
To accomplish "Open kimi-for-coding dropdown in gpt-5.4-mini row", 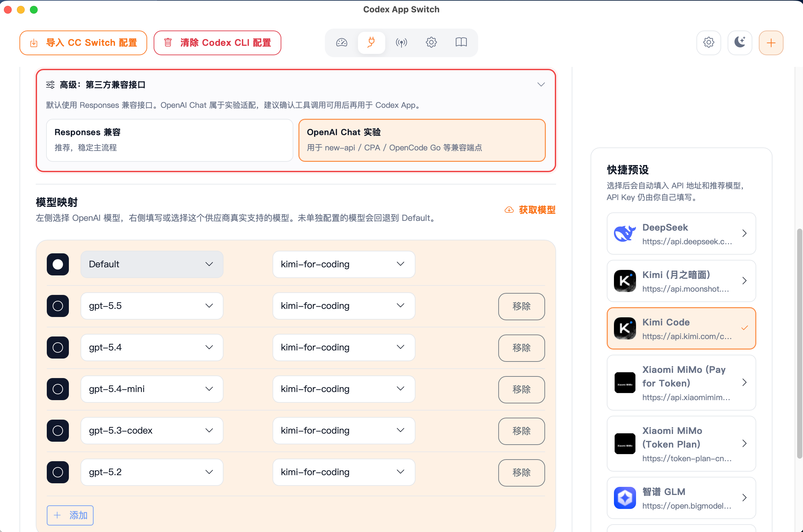I will pos(344,389).
